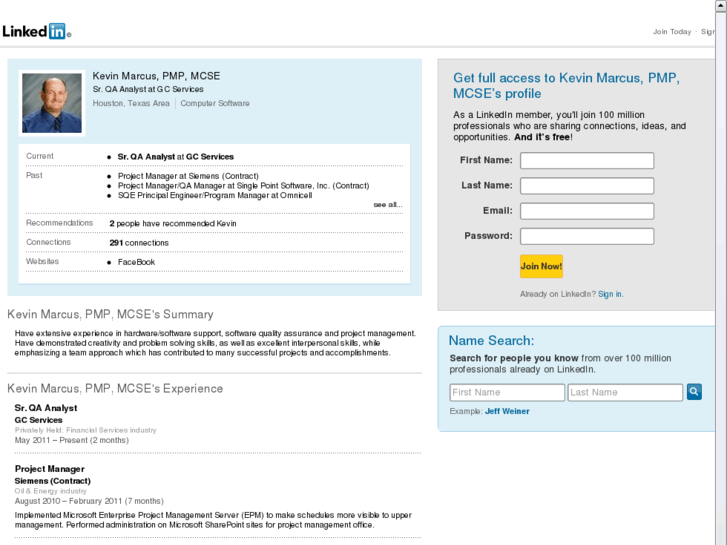Click 'Project Manager at Siemens (Contract)' past entry
The height and width of the screenshot is (545, 727).
pos(188,176)
